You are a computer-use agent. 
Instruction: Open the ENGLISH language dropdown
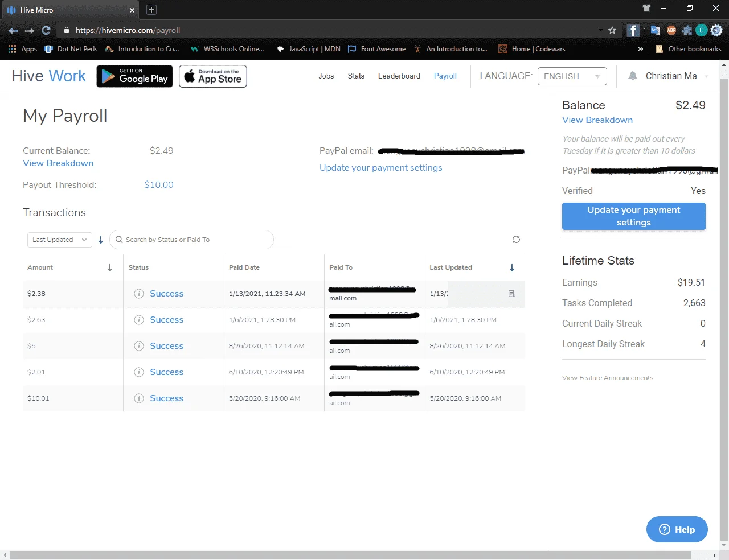click(x=572, y=76)
